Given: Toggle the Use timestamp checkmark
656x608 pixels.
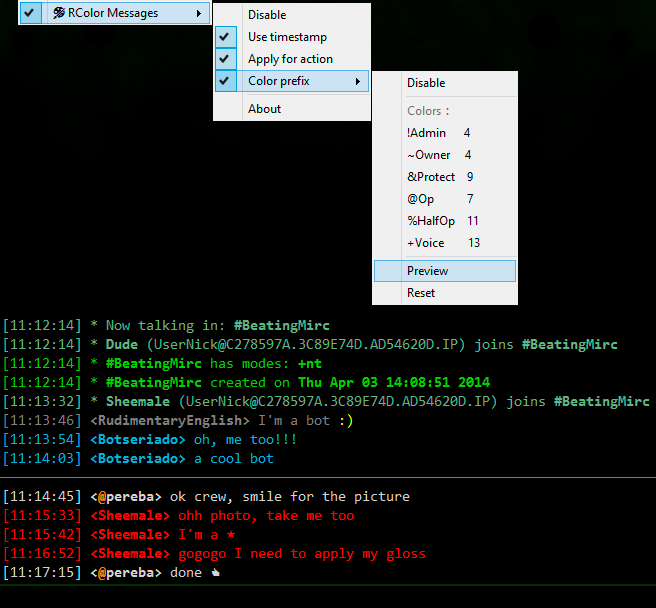Looking at the screenshot, I should (225, 37).
